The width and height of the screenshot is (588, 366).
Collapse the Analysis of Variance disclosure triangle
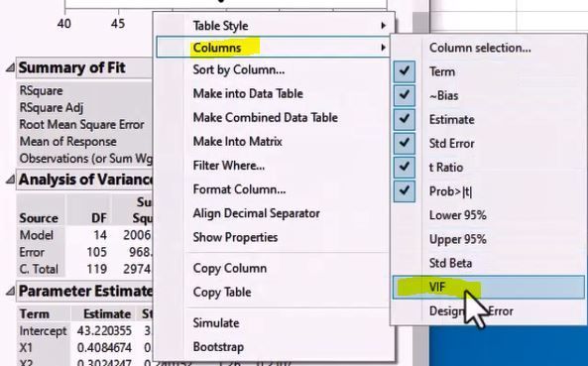[11, 180]
